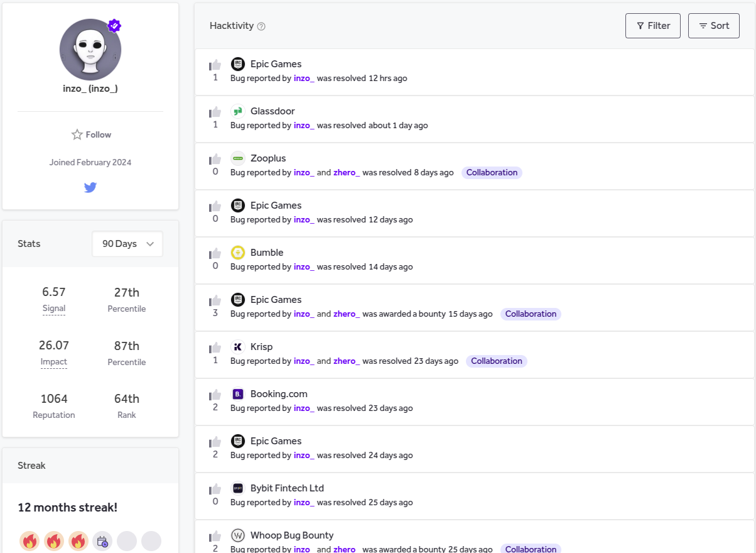Upvote the Bumble report
The image size is (756, 553).
coord(215,253)
